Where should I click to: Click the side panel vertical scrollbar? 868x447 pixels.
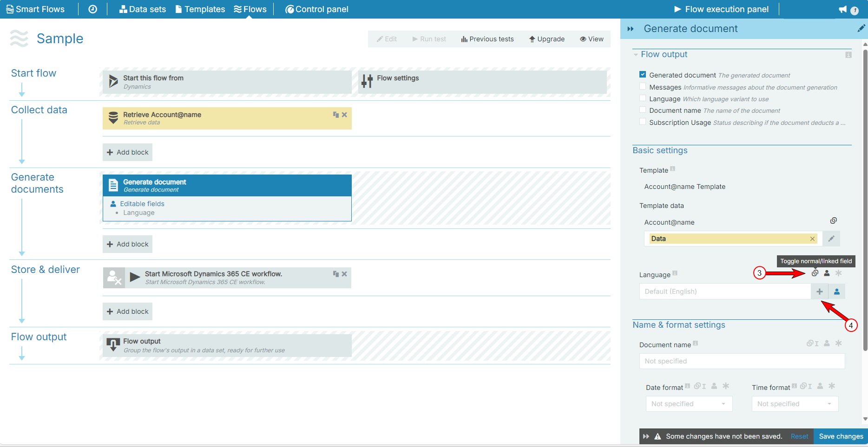pos(865,200)
